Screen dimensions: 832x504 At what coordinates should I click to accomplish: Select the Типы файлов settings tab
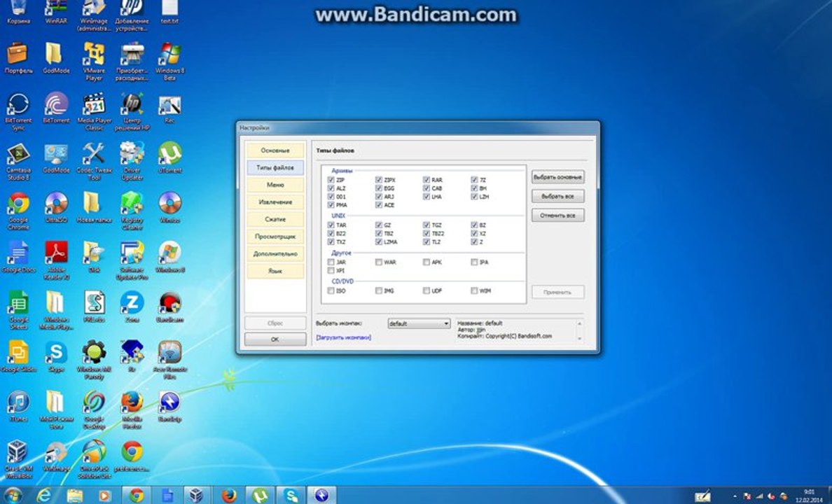[x=275, y=167]
